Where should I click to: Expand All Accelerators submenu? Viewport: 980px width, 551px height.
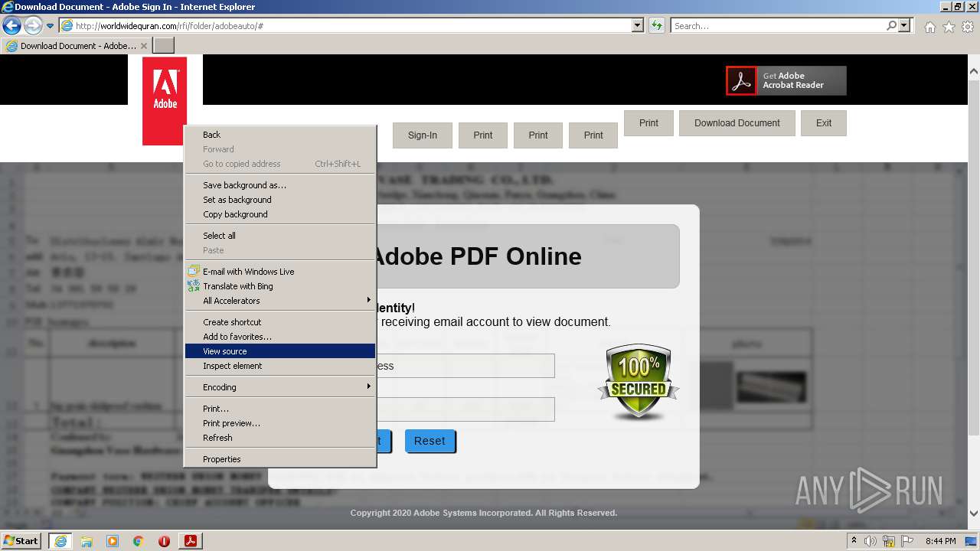tap(279, 301)
